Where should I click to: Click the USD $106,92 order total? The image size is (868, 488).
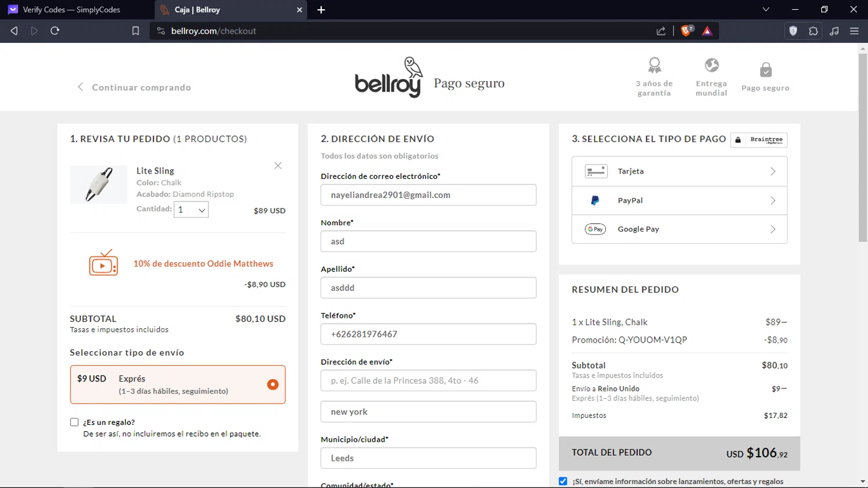click(757, 453)
